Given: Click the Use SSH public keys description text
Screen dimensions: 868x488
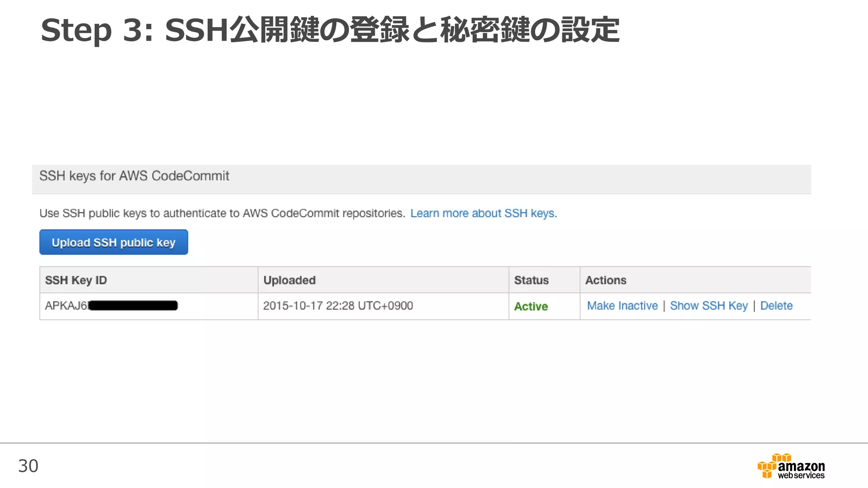Looking at the screenshot, I should (x=222, y=213).
